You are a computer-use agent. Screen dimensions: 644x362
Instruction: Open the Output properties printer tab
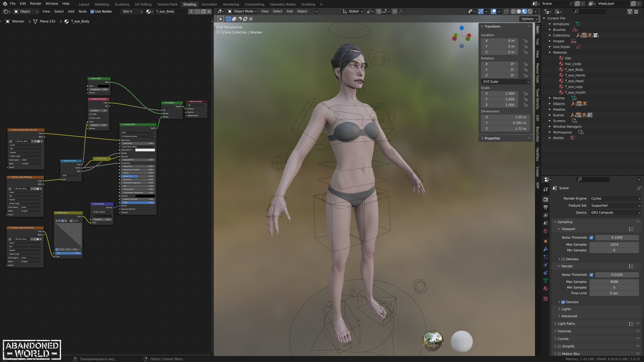[546, 207]
